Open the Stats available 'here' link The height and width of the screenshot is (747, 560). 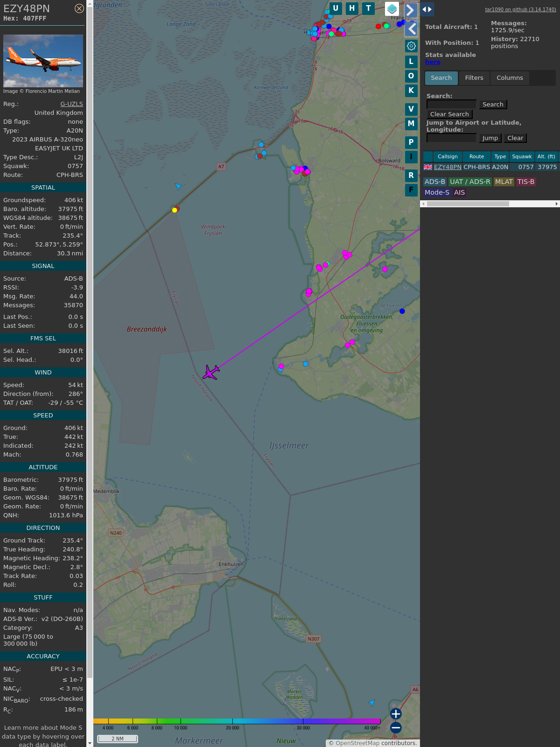click(x=433, y=62)
